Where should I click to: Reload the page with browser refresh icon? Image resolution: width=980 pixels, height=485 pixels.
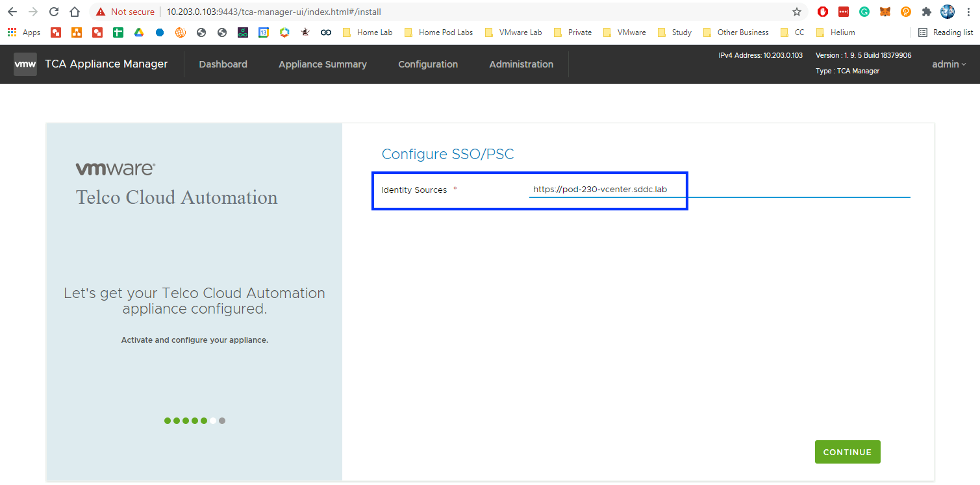point(54,12)
